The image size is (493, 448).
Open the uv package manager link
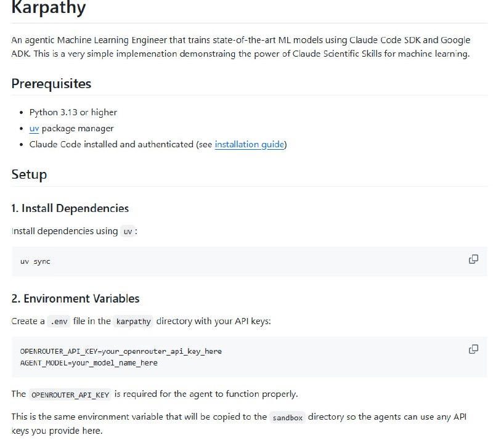[34, 128]
